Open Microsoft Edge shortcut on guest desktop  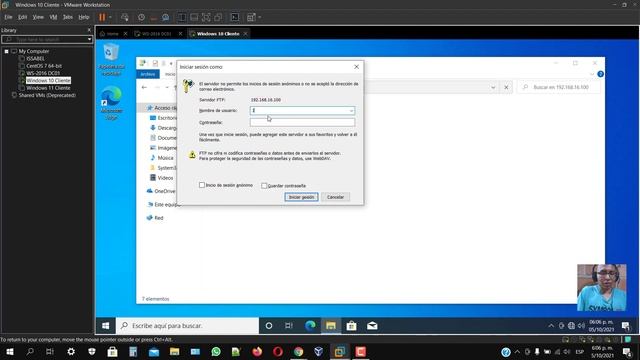(x=111, y=103)
